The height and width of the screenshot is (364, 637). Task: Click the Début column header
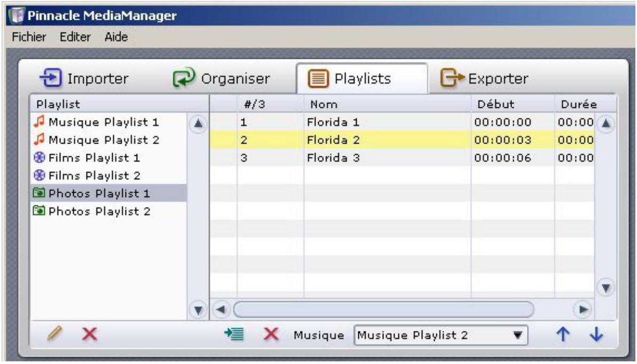(513, 104)
